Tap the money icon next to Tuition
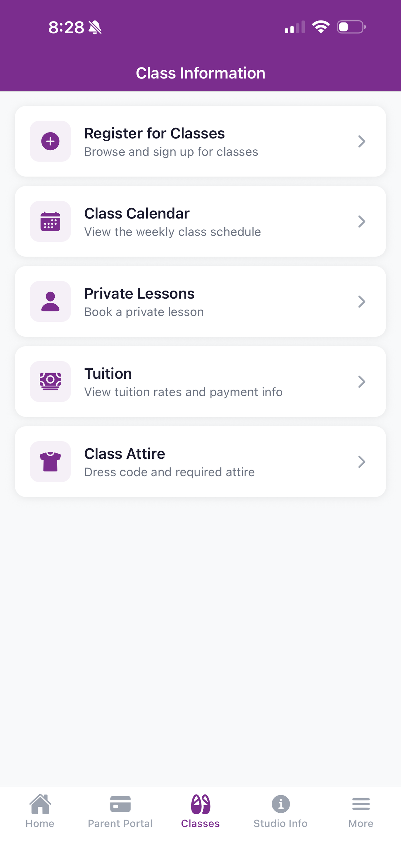Image resolution: width=401 pixels, height=868 pixels. pyautogui.click(x=50, y=382)
